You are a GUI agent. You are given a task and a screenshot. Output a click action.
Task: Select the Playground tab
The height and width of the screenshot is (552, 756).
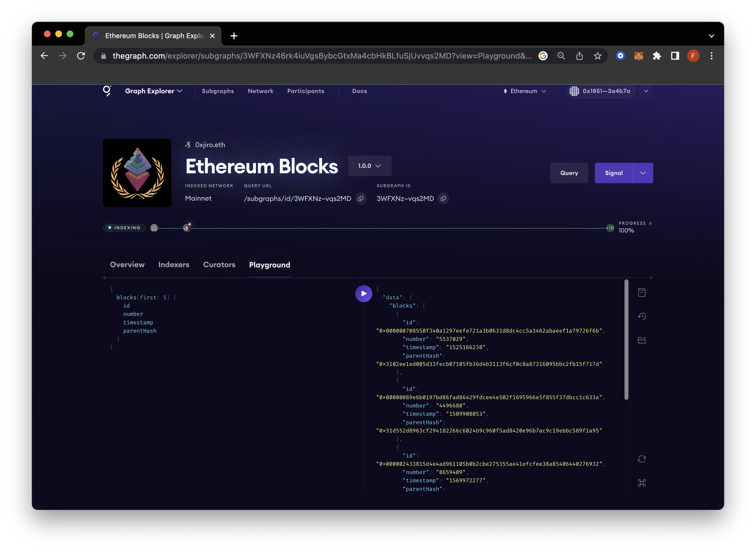click(x=269, y=265)
